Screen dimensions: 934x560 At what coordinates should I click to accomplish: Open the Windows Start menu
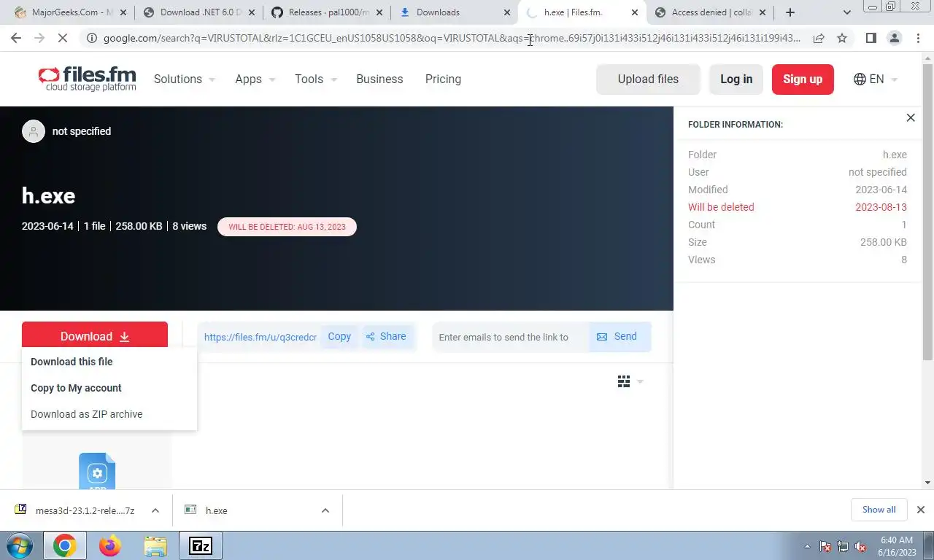pyautogui.click(x=19, y=545)
